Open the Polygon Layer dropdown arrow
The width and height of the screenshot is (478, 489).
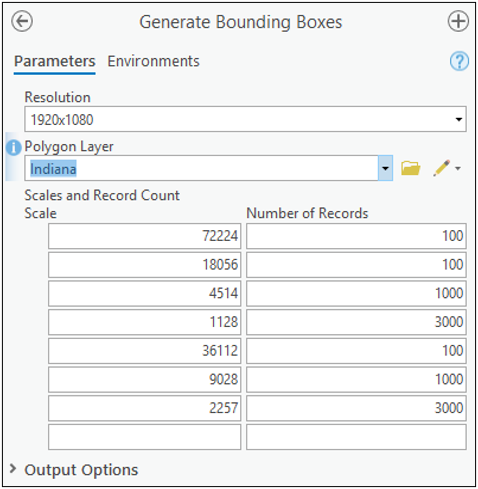pyautogui.click(x=385, y=168)
